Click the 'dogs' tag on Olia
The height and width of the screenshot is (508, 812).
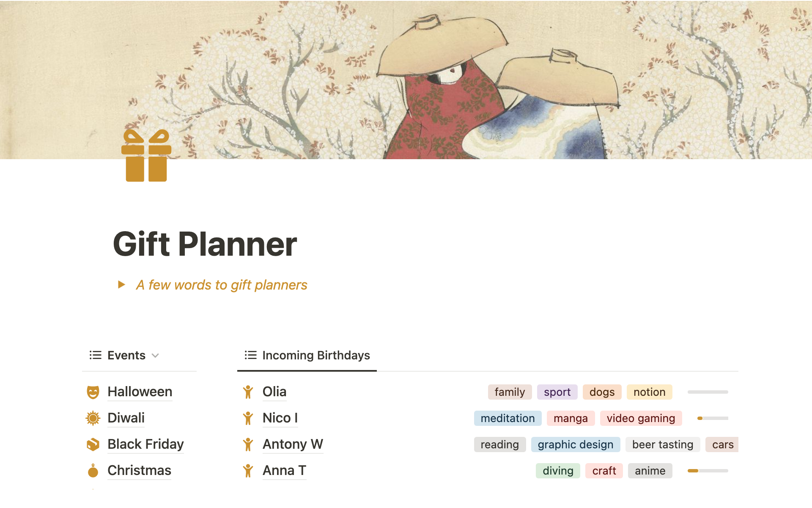(x=602, y=392)
